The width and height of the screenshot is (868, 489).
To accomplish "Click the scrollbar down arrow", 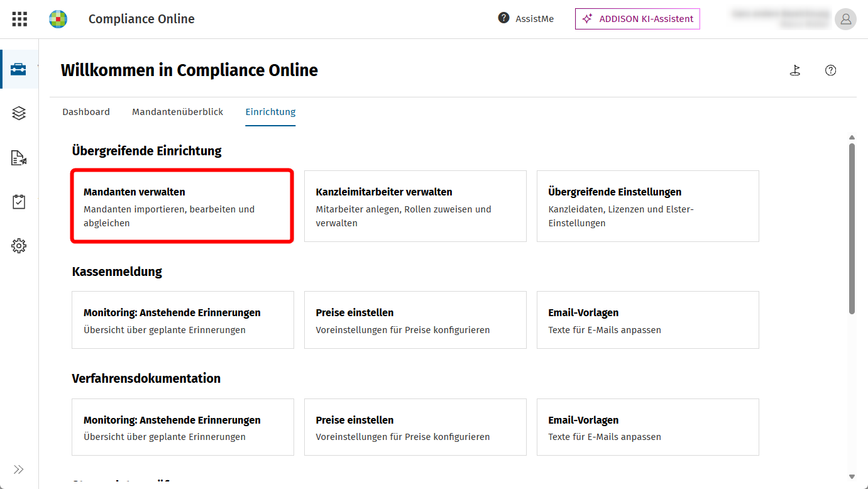I will point(852,477).
